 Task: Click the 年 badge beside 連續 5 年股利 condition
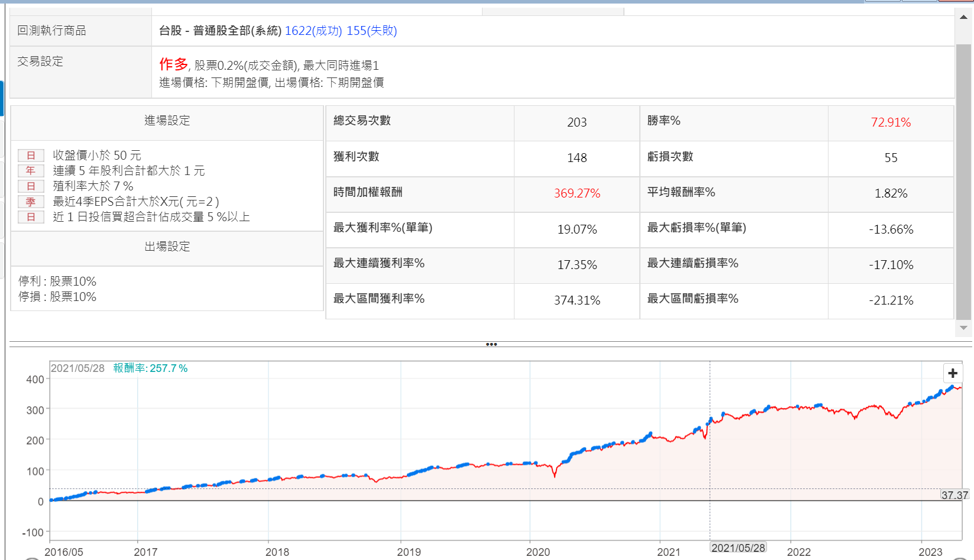click(31, 171)
